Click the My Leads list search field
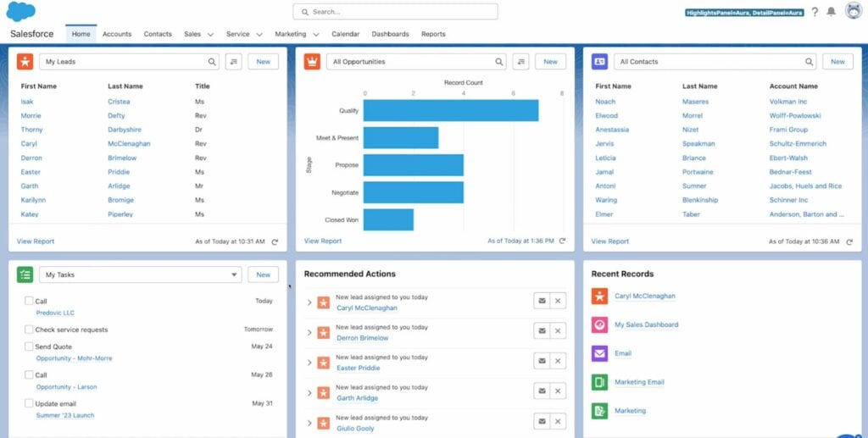This screenshot has height=438, width=868. tap(129, 62)
